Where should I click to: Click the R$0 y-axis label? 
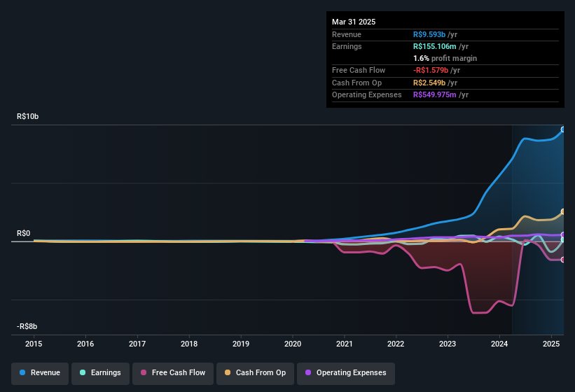click(x=24, y=233)
